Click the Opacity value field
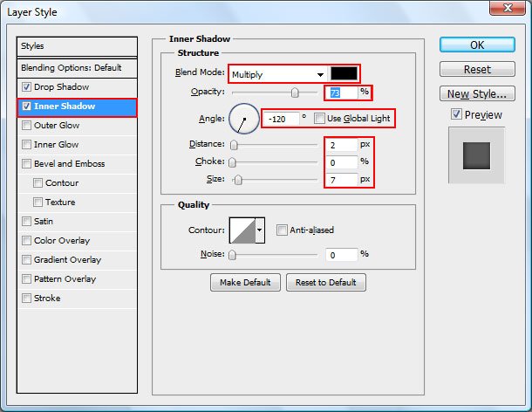The image size is (532, 412). tap(342, 93)
